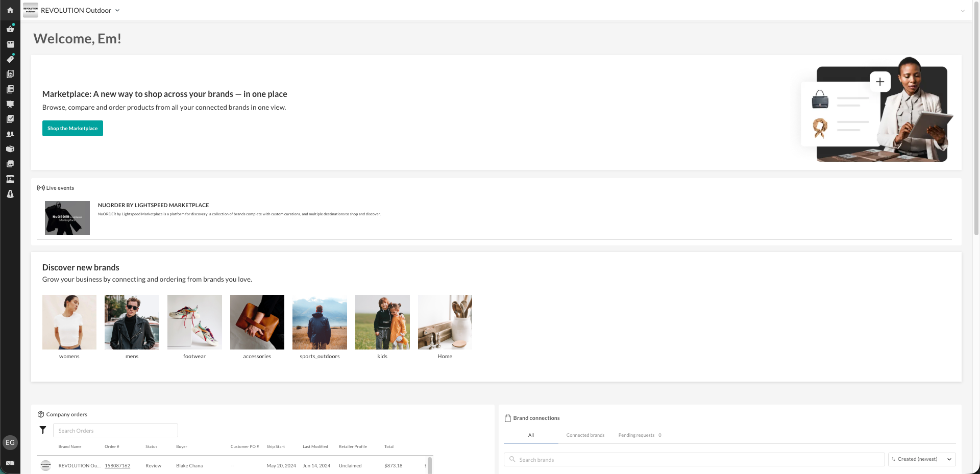Expand the REVOLUTION Outdoor company dropdown
Image resolution: width=980 pixels, height=474 pixels.
point(117,10)
